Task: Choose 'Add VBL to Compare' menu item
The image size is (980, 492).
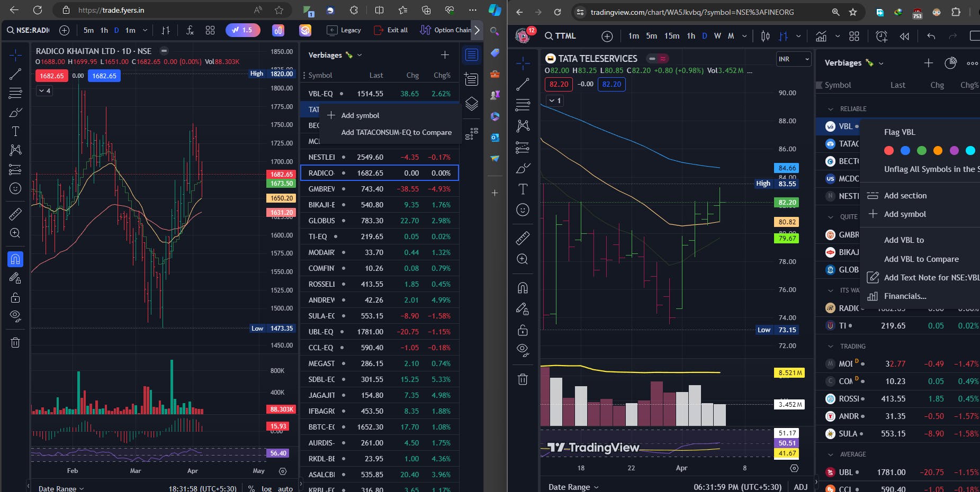Action: coord(921,259)
